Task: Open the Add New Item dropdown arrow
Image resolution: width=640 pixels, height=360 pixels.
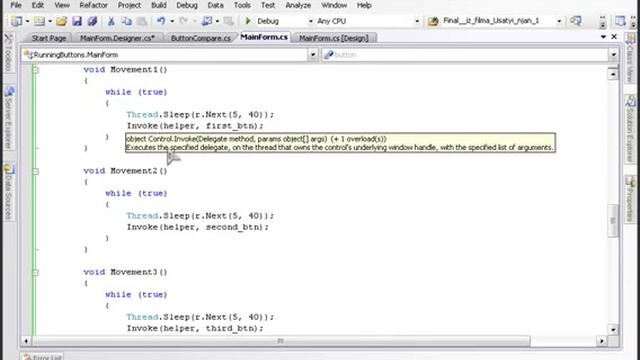Action: pos(50,21)
